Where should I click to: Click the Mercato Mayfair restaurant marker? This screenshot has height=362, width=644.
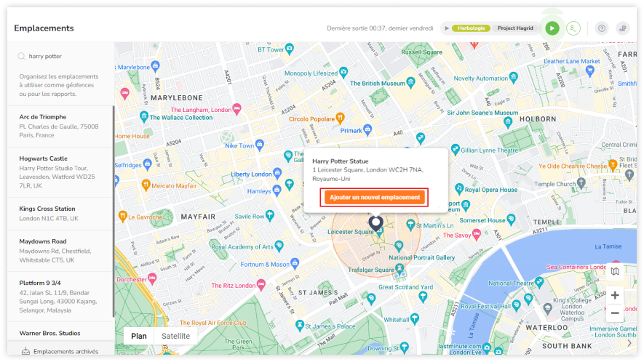click(146, 185)
